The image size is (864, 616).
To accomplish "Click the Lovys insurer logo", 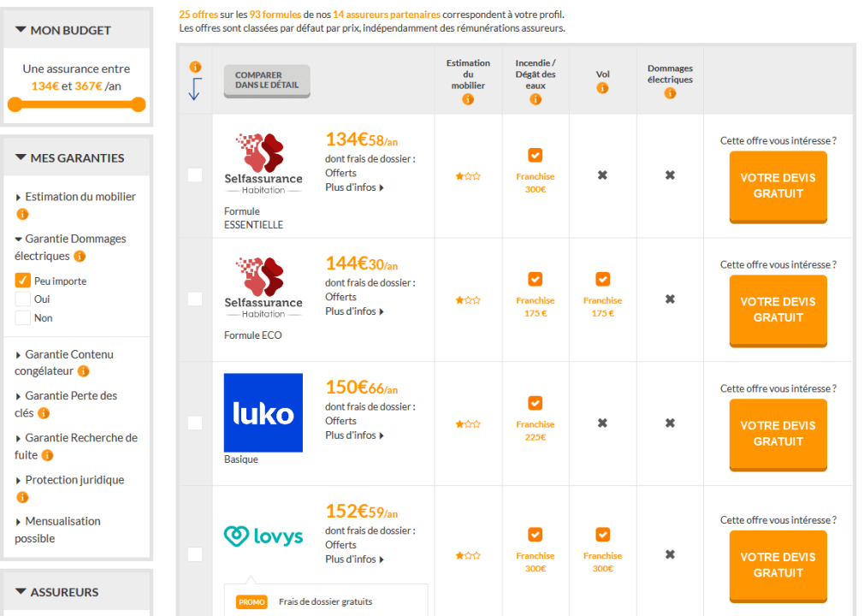I will (263, 536).
